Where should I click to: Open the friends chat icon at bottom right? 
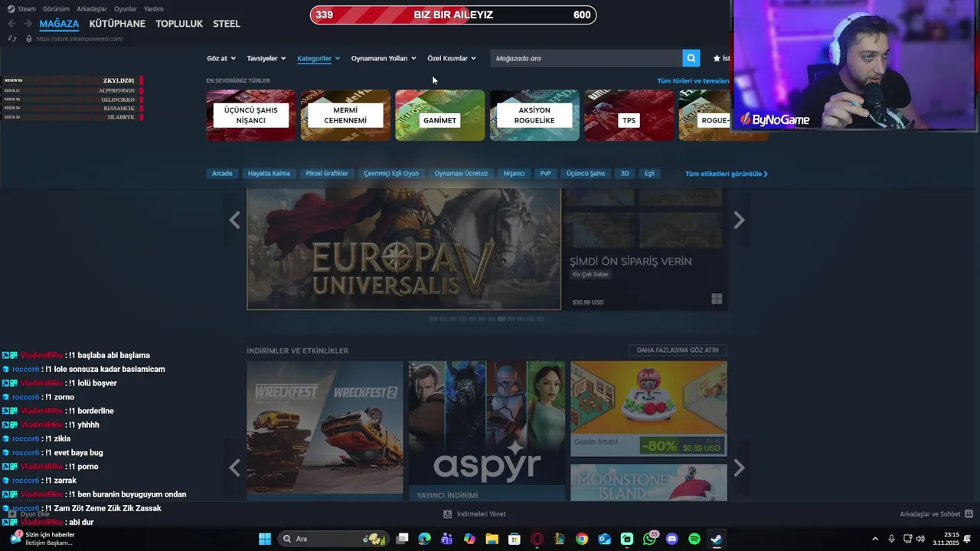pos(969,514)
